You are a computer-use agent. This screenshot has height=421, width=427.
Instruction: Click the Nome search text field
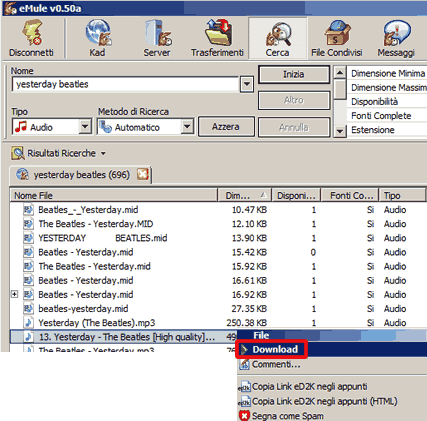[x=125, y=84]
